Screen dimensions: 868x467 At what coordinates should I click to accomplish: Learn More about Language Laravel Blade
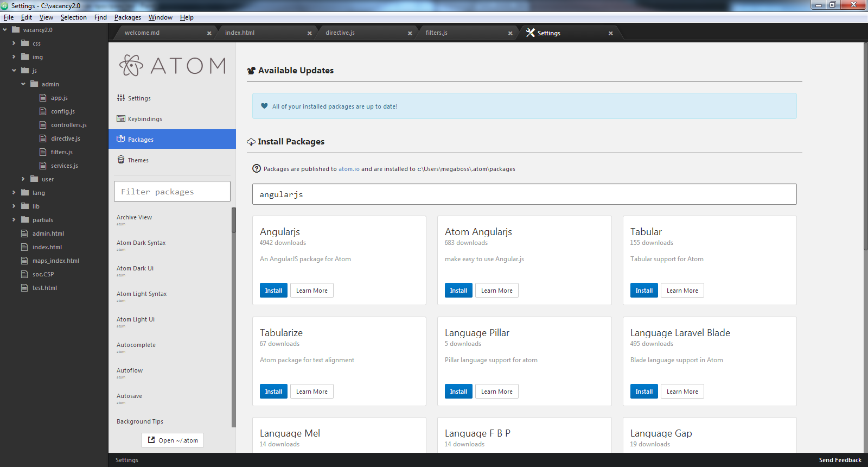[682, 392]
